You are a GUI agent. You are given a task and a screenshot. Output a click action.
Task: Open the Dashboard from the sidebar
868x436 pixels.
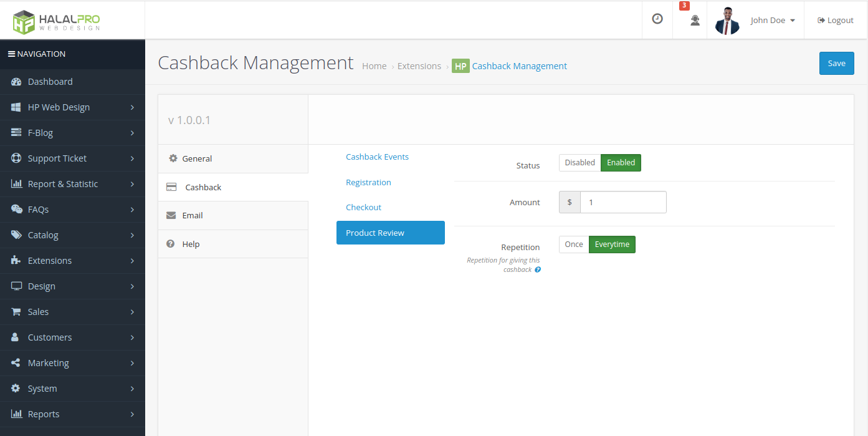coord(50,82)
